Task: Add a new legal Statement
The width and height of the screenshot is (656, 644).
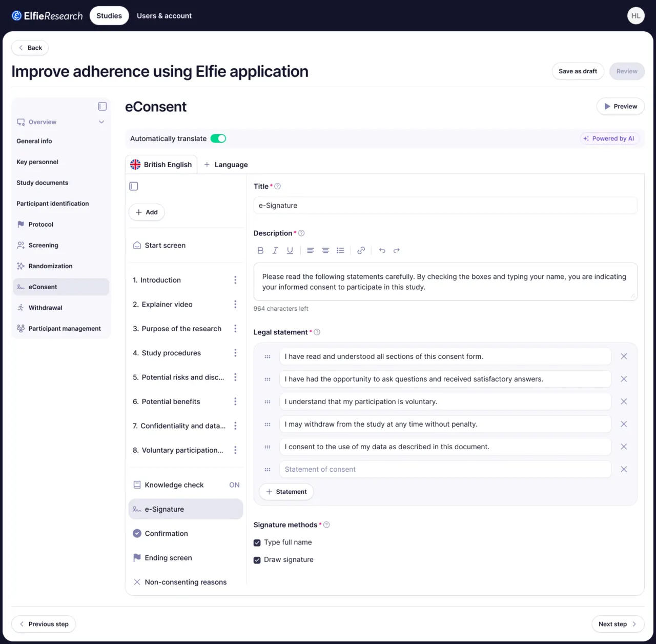Action: coord(286,492)
